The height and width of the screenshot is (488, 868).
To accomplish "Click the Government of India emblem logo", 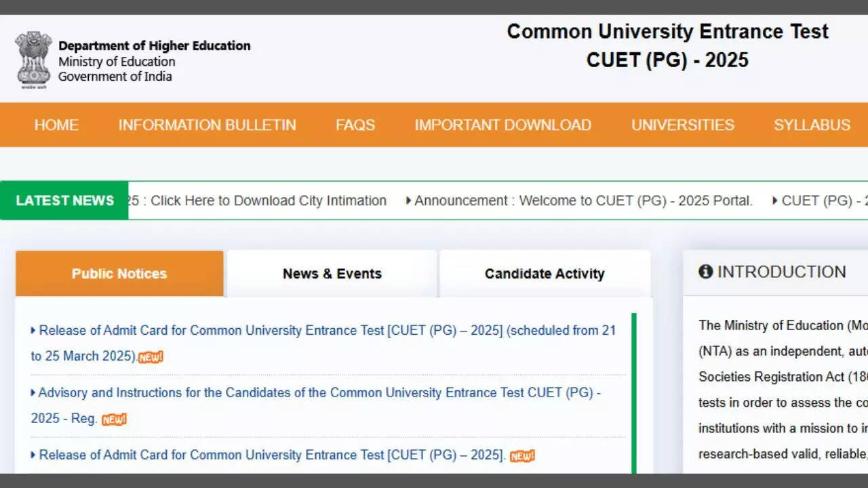I will pyautogui.click(x=33, y=60).
